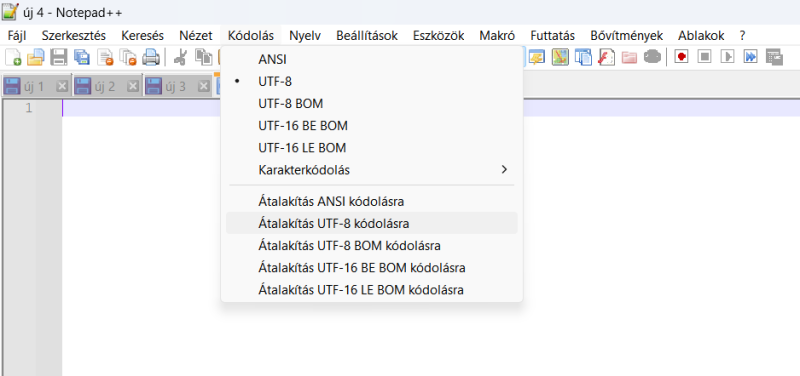Choose Átalakítás UTF-16 BE BOM kódolásra
Image resolution: width=800 pixels, height=376 pixels.
pyautogui.click(x=371, y=268)
